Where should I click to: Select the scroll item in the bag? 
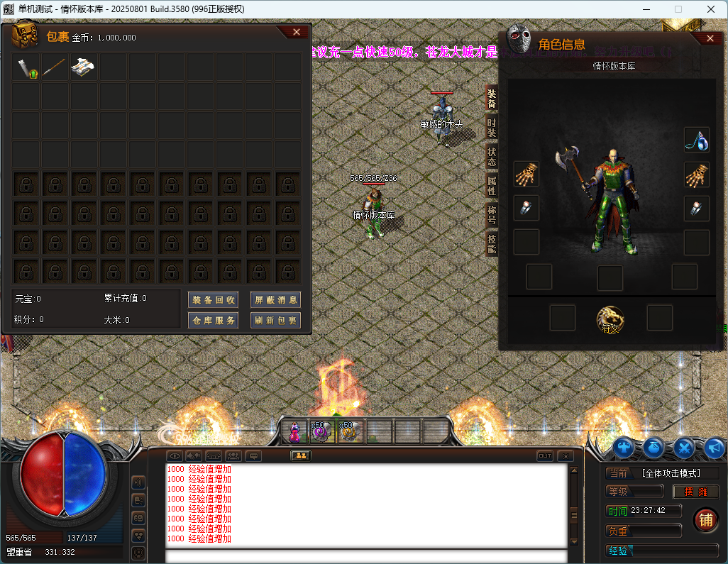coord(84,67)
